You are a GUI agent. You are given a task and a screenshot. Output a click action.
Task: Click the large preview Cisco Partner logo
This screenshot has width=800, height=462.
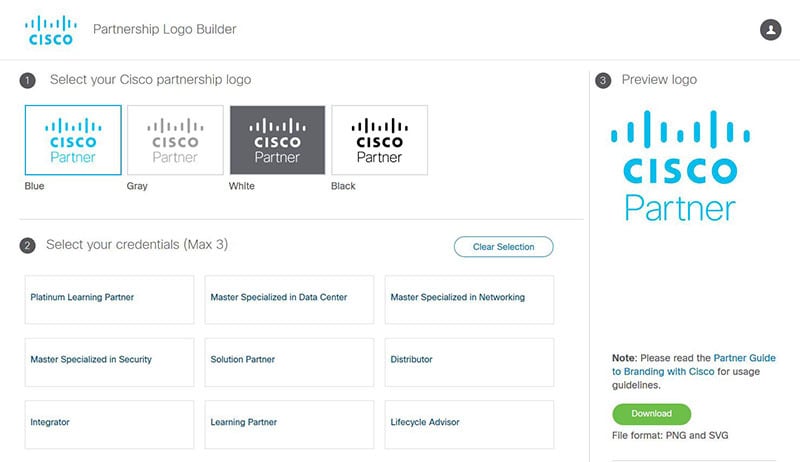[x=681, y=166]
